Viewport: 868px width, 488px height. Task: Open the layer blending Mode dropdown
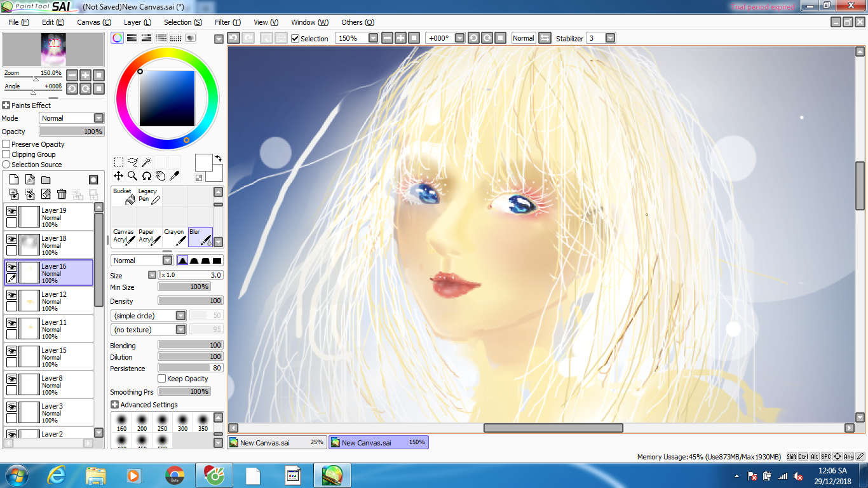coord(71,118)
